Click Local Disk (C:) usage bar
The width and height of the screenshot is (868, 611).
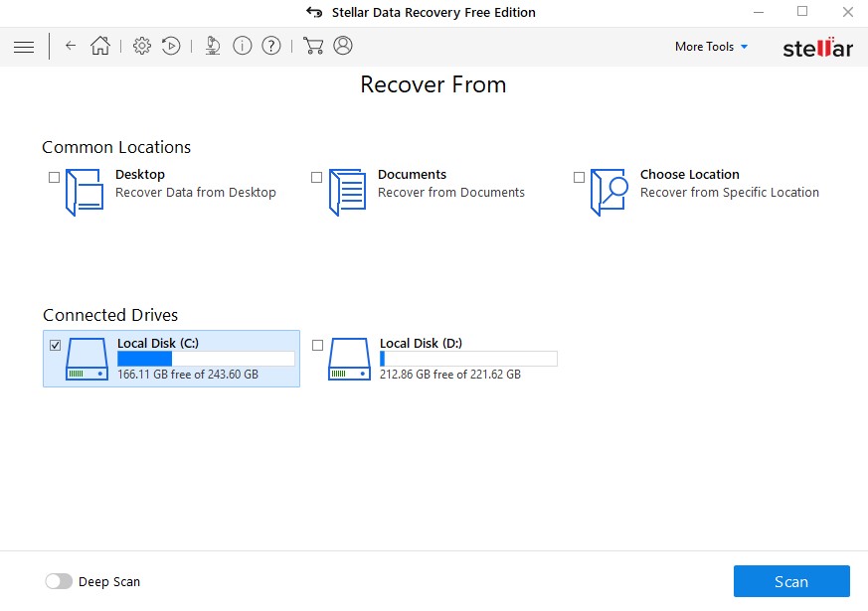coord(206,359)
